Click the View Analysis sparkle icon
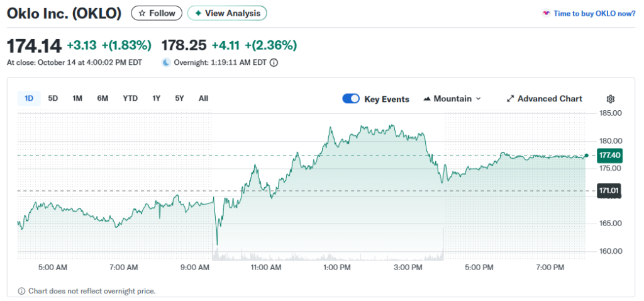 tap(198, 13)
